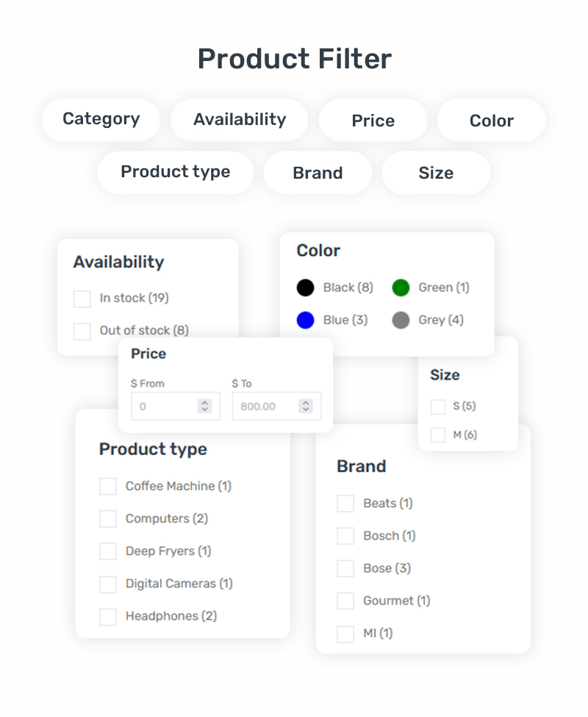Click the Product type filter pill
This screenshot has height=717, width=588.
click(175, 172)
